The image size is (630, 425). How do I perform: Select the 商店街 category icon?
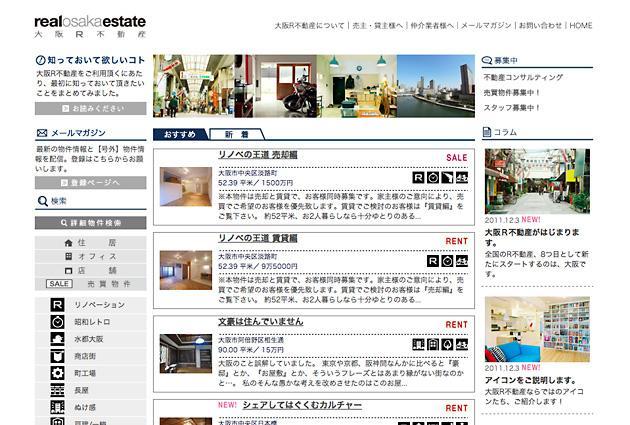57,356
